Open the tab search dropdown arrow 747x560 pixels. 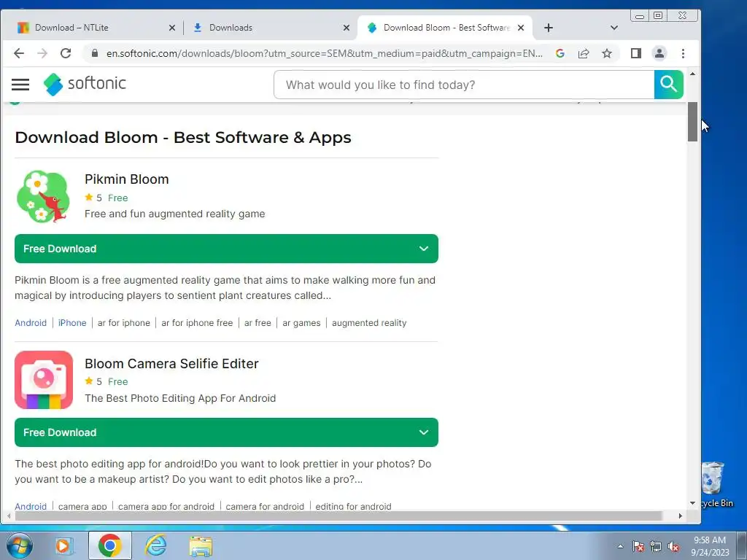[x=614, y=28]
